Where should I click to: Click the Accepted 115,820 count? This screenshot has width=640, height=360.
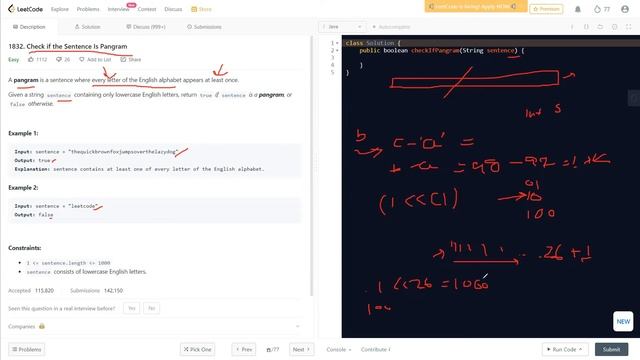[31, 291]
